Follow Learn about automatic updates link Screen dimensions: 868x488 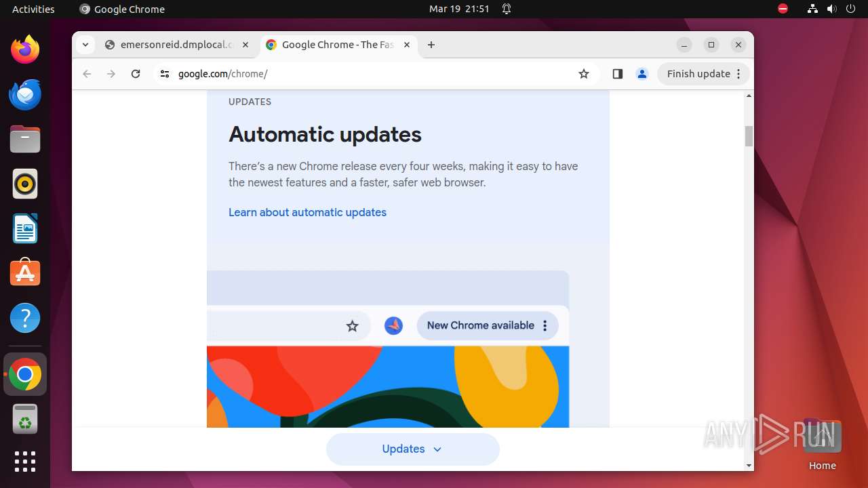pyautogui.click(x=307, y=212)
